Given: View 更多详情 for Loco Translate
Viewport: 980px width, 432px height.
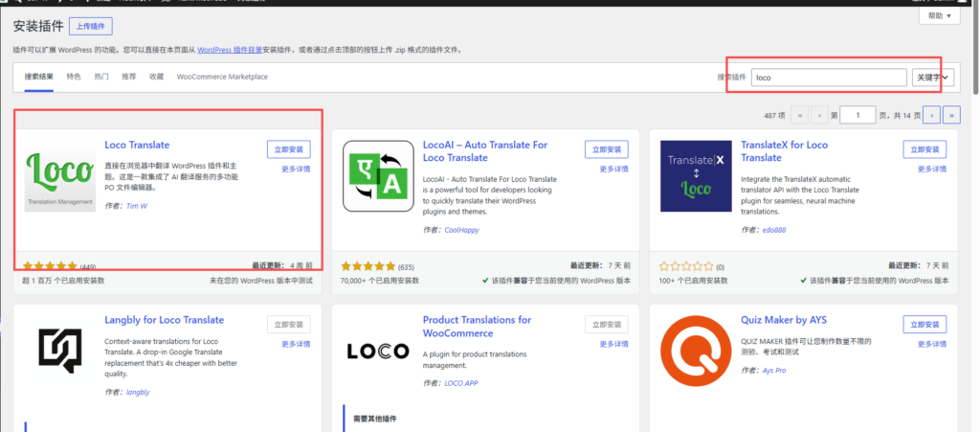Looking at the screenshot, I should (x=296, y=170).
